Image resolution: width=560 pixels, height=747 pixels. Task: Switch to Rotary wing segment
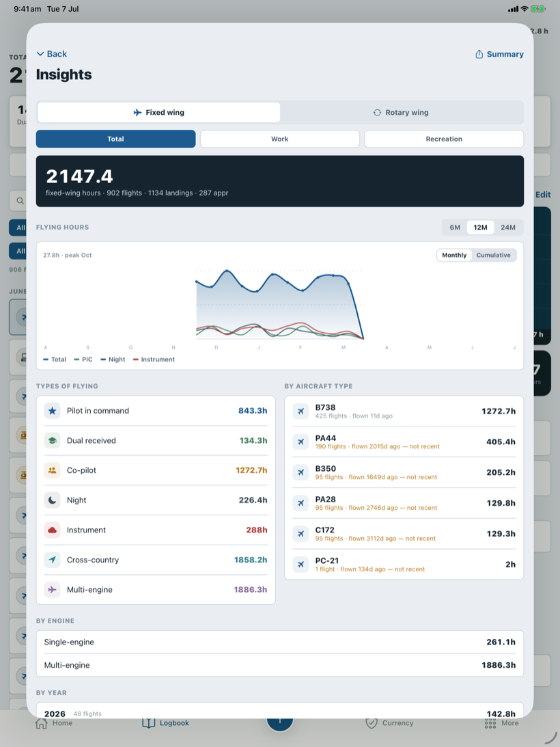[x=401, y=113]
